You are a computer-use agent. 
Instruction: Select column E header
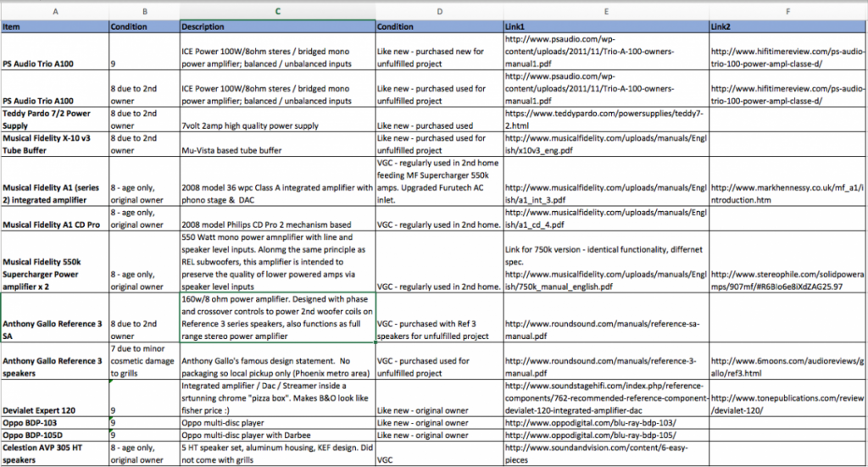(x=606, y=12)
